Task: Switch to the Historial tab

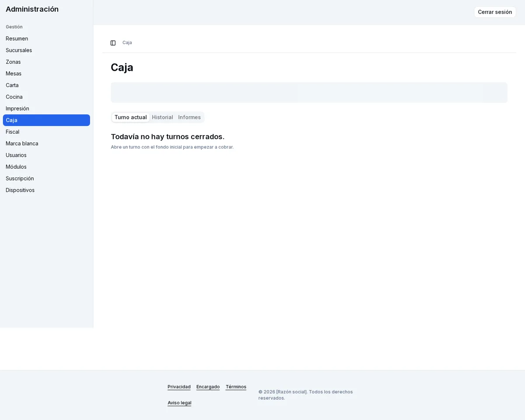Action: coord(162,117)
